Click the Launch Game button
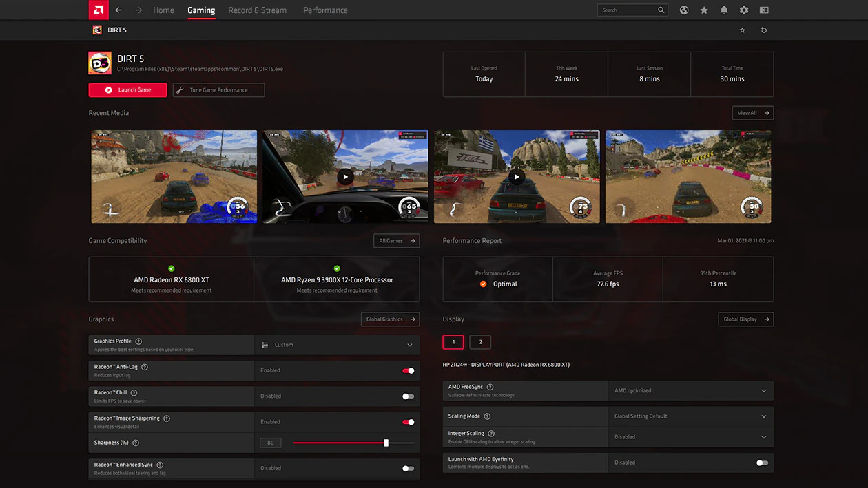Image resolution: width=868 pixels, height=488 pixels. click(x=127, y=89)
